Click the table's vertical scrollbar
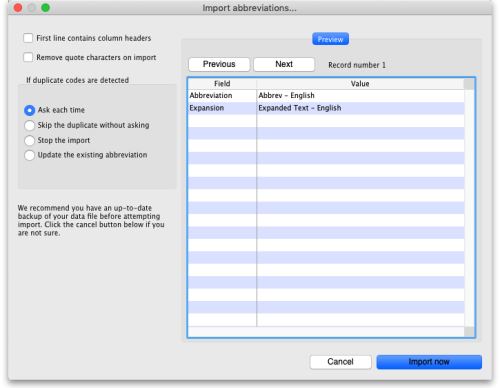 pos(469,208)
